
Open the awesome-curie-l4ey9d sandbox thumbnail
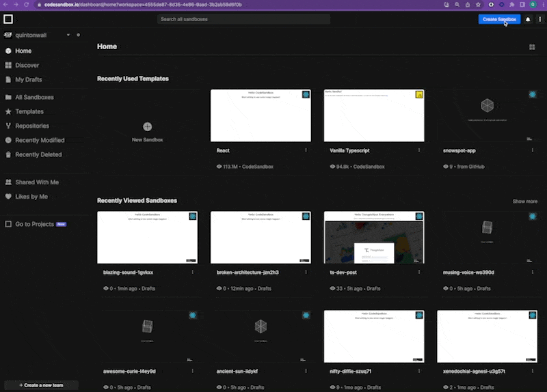coord(147,336)
